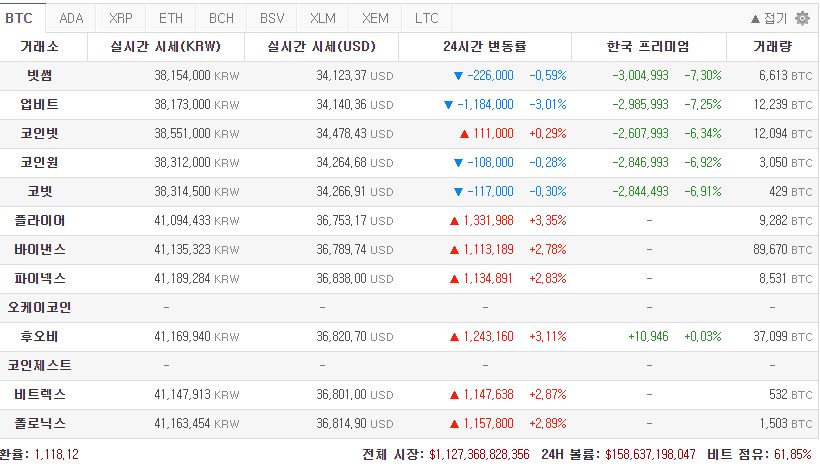Click the exchange rate 1,118.12 value
Viewport: 820px width, 475px height.
pyautogui.click(x=56, y=455)
